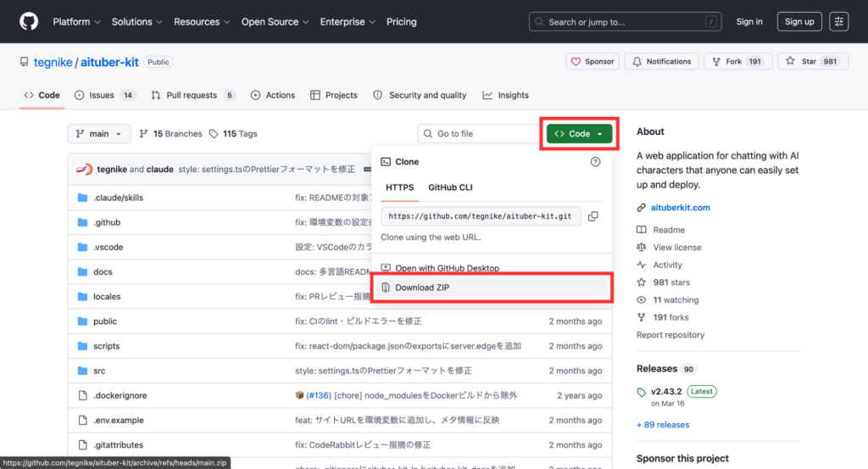Image resolution: width=868 pixels, height=469 pixels.
Task: Switch to the Actions tab
Action: click(273, 95)
